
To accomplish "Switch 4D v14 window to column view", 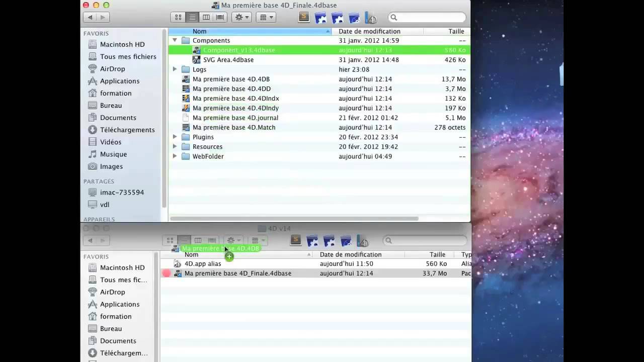I will 198,240.
